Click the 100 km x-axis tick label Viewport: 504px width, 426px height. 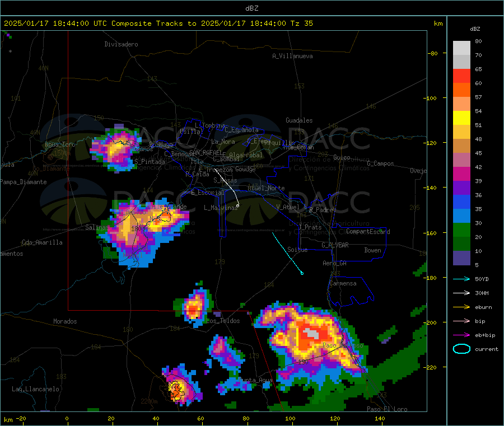290,418
